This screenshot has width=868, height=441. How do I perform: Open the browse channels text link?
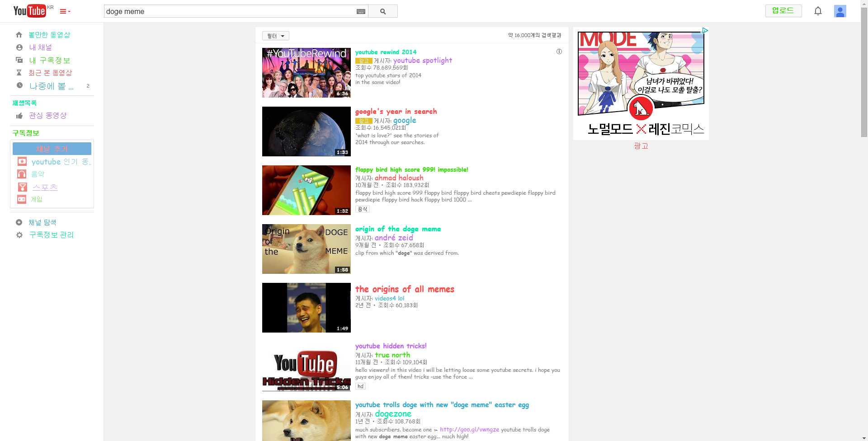click(42, 222)
